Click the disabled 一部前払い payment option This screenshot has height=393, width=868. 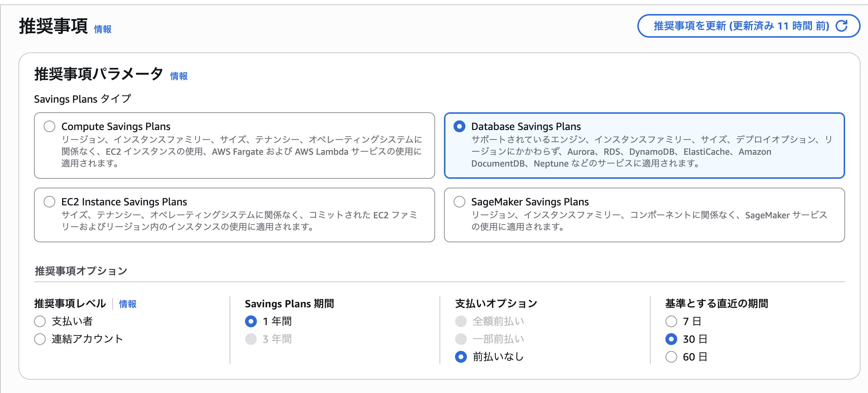[x=461, y=339]
